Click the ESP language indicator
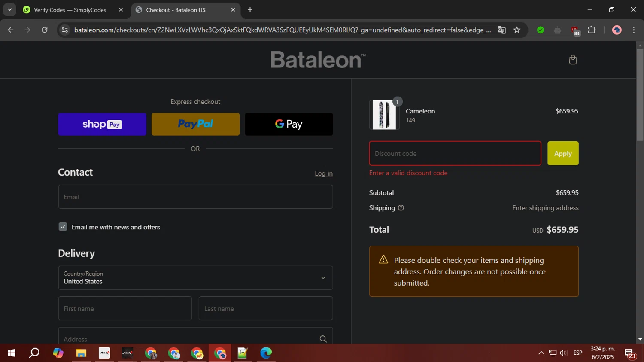This screenshot has width=644, height=362. 578,353
